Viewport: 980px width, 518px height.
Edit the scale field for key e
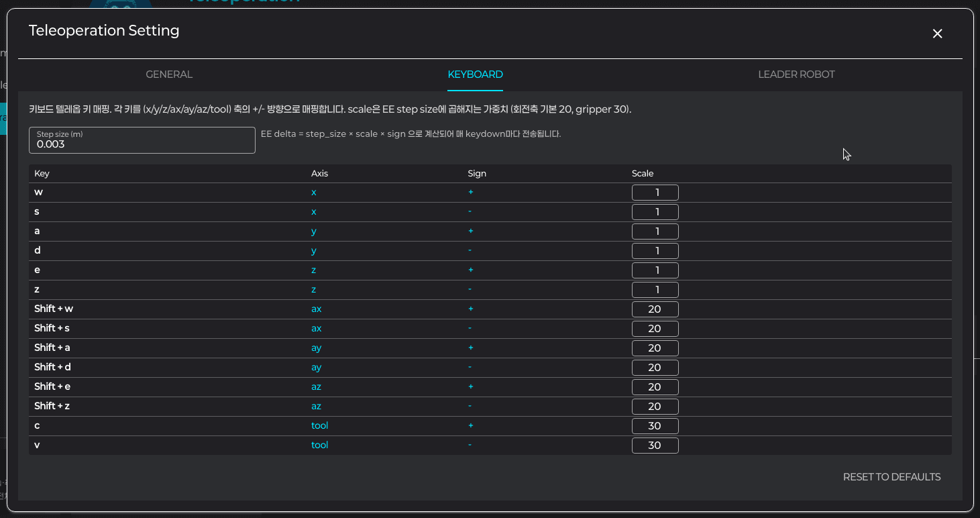[655, 270]
